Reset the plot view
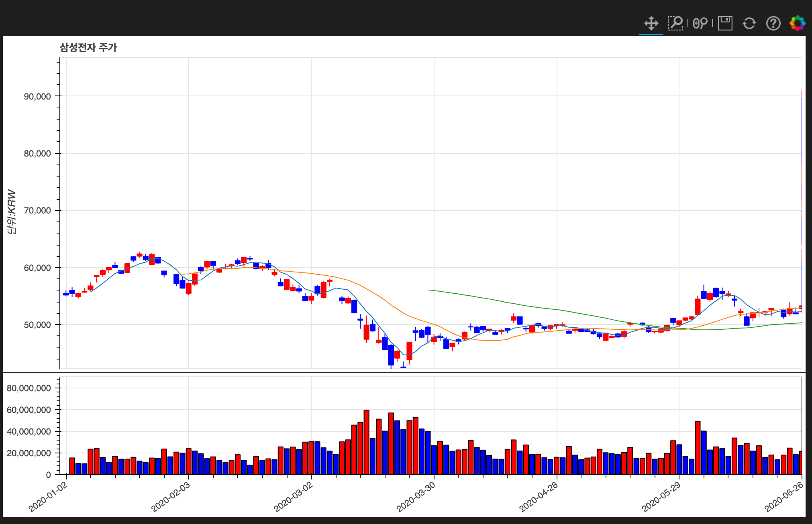Viewport: 812px width, 524px height. pyautogui.click(x=749, y=23)
